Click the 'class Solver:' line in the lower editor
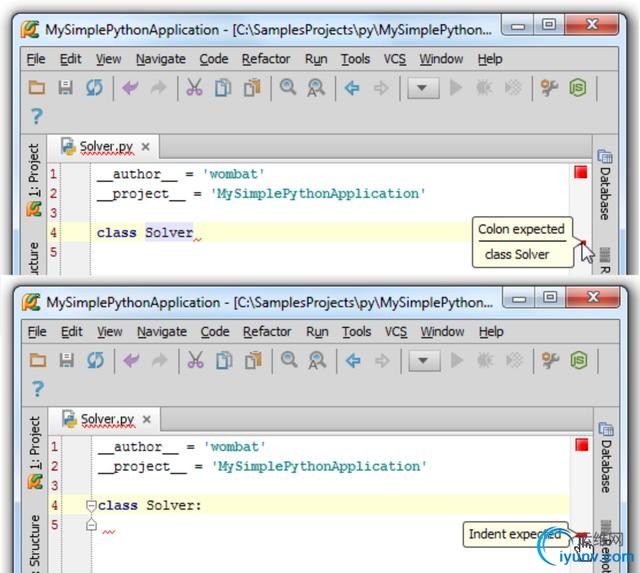 click(x=149, y=506)
